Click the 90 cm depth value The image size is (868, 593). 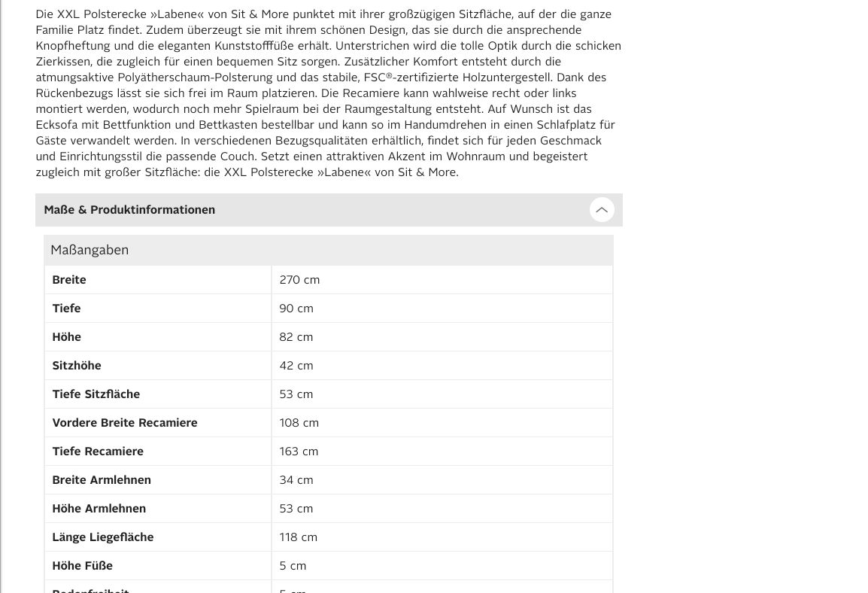tap(296, 309)
